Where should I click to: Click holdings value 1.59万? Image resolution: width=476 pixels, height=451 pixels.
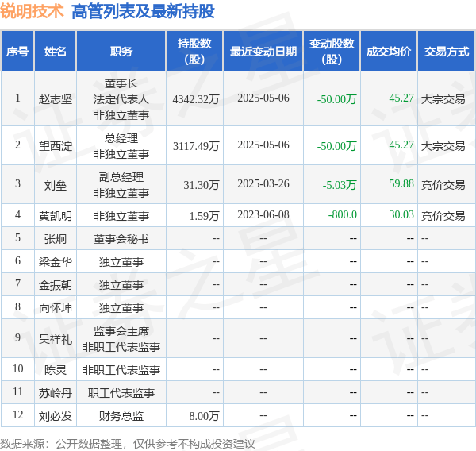point(204,216)
